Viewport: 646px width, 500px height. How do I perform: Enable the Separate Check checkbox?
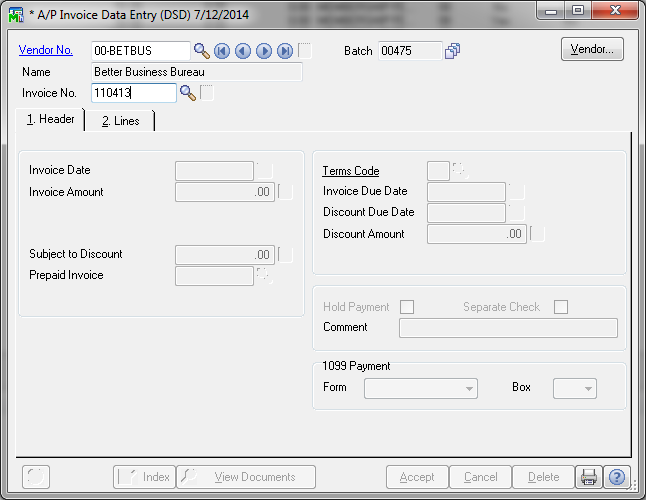[x=561, y=307]
